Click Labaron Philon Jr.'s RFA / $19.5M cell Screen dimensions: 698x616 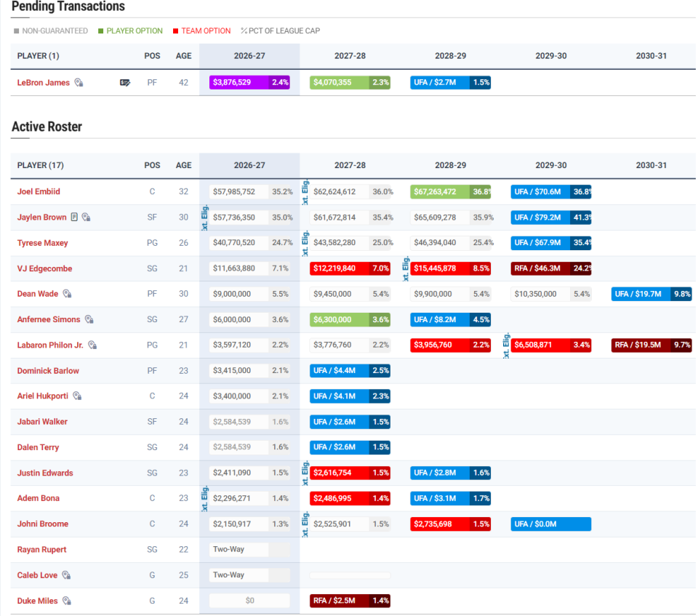pyautogui.click(x=651, y=345)
